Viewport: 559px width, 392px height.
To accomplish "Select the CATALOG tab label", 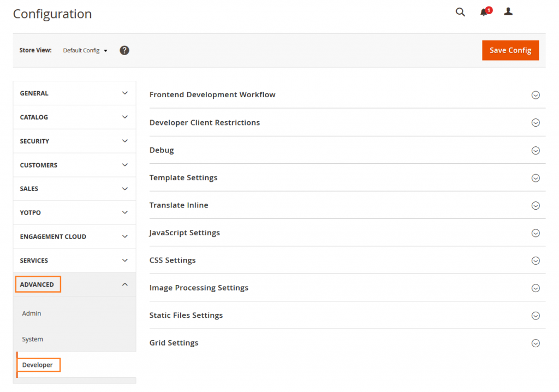I will 34,117.
